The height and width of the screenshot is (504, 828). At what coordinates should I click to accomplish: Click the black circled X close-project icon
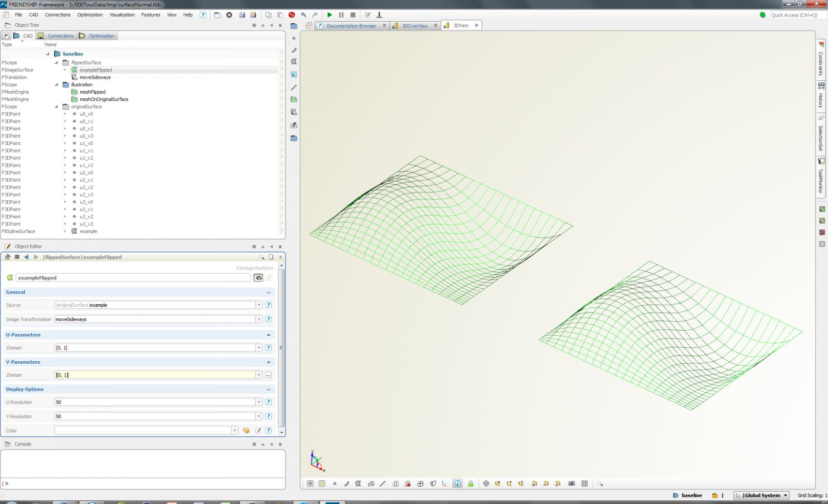pyautogui.click(x=229, y=15)
